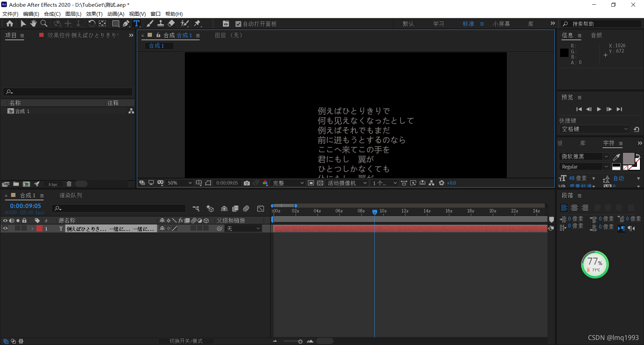Select the Brush tool
The height and width of the screenshot is (345, 644).
click(x=150, y=23)
